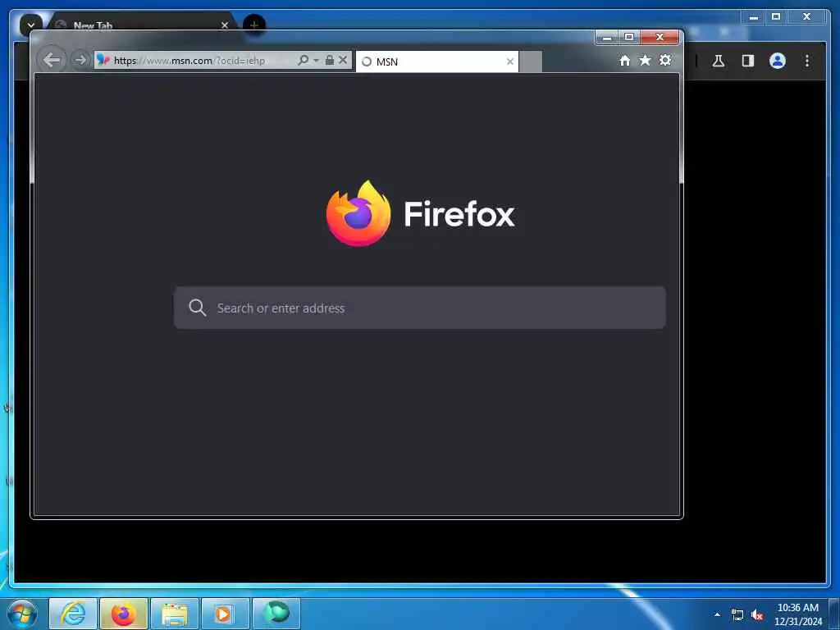Click the magnifier in Firefox search box

click(x=197, y=308)
